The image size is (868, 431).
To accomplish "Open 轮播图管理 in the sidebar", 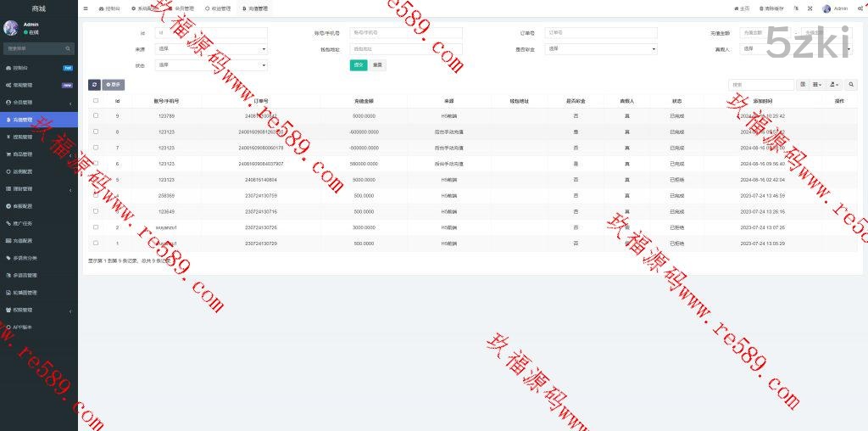I will [x=39, y=292].
